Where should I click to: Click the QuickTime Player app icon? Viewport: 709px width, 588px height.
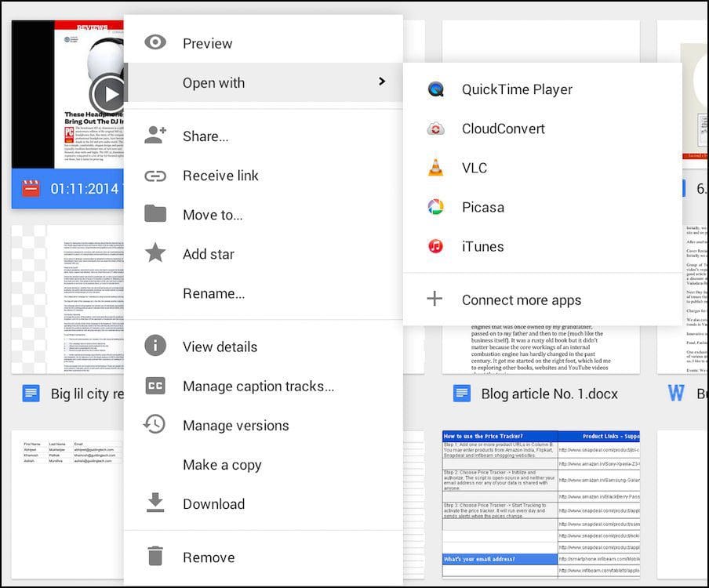[435, 89]
